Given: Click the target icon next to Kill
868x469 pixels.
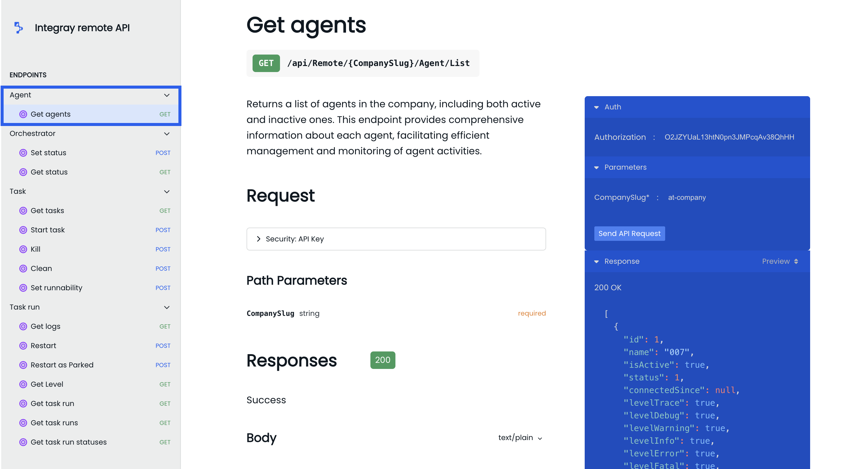Looking at the screenshot, I should point(23,249).
